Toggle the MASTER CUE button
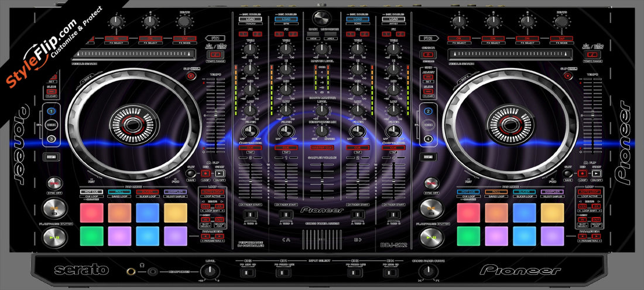 (321, 147)
